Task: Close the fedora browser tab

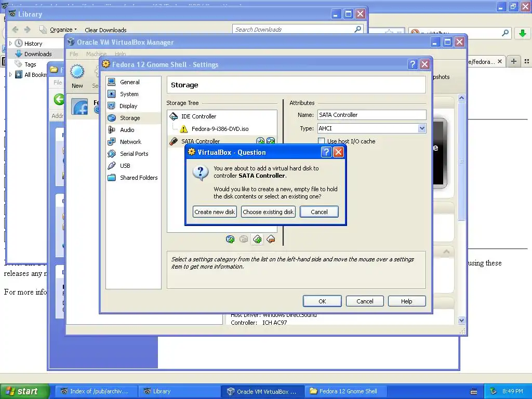Action: click(500, 61)
